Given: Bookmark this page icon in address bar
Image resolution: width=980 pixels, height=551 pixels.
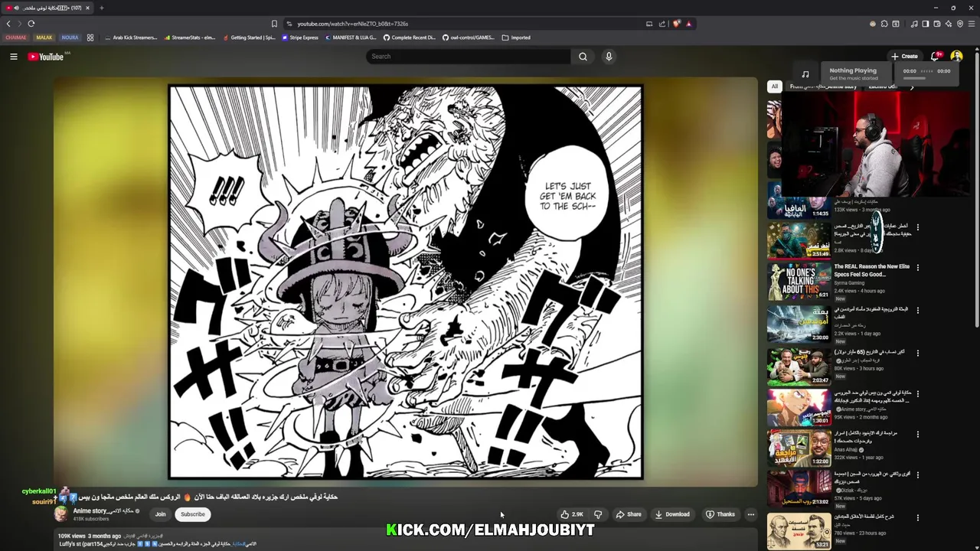Looking at the screenshot, I should coord(274,24).
